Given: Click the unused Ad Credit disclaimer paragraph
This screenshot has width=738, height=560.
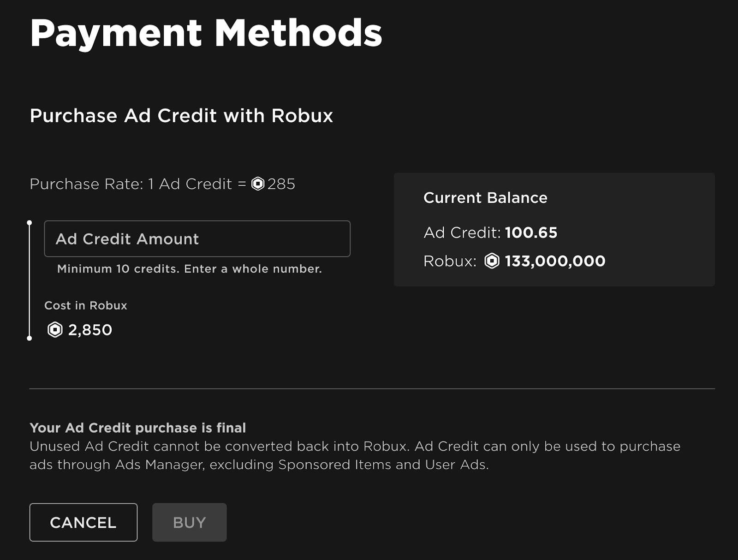Looking at the screenshot, I should pos(355,455).
